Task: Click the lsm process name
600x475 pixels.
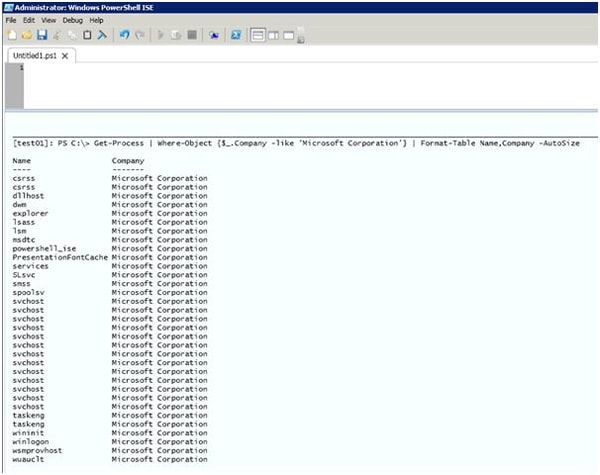Action: [20, 231]
